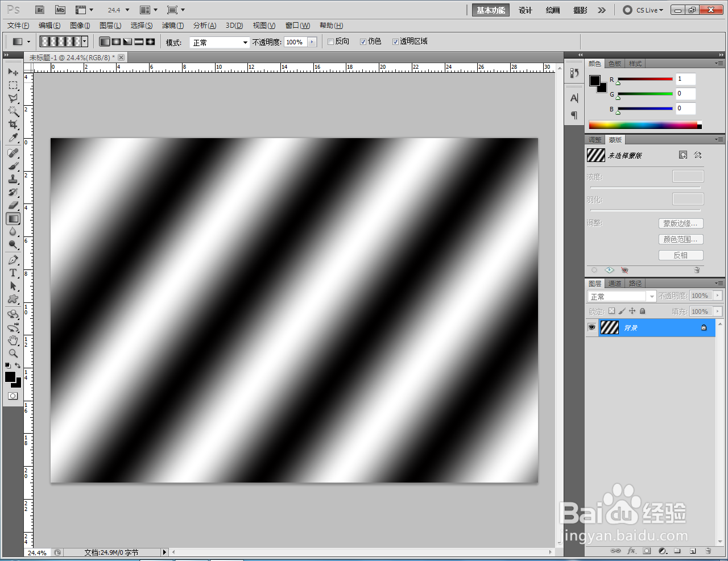
Task: Switch to the 色板 swatches tab
Action: [x=615, y=64]
